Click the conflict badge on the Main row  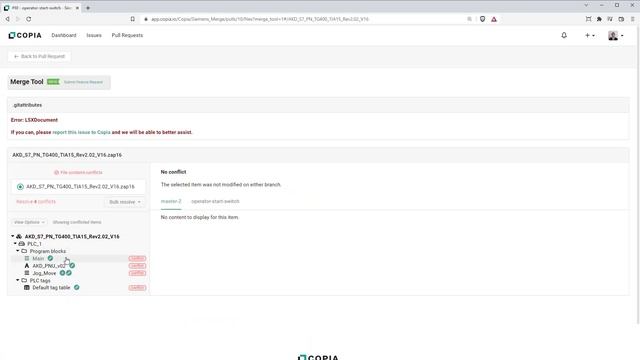pos(137,258)
